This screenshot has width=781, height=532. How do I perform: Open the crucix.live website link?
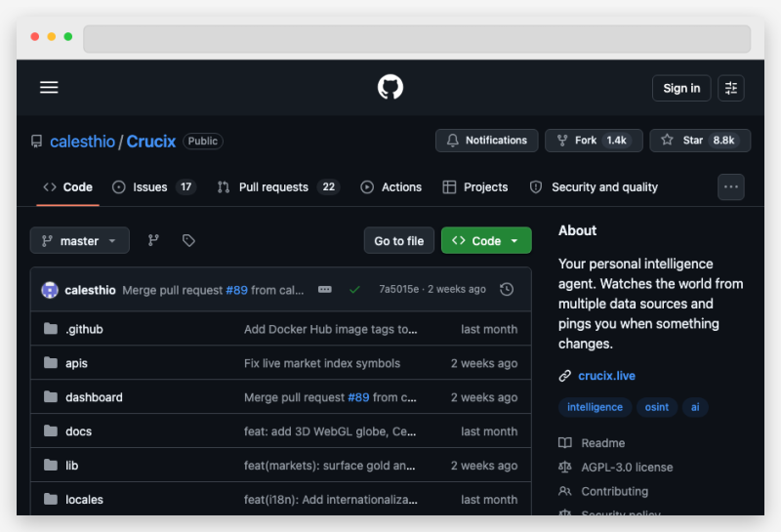606,376
